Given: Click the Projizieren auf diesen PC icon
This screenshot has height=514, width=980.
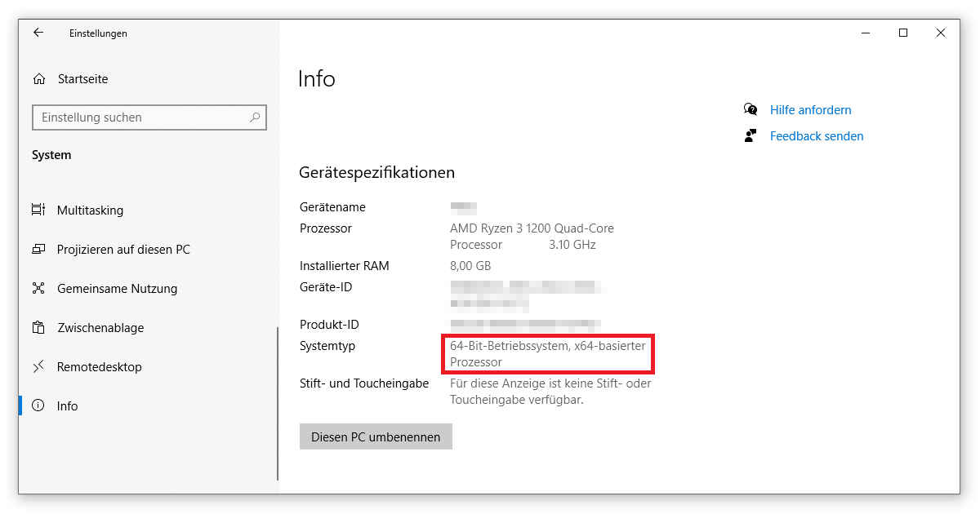Looking at the screenshot, I should tap(38, 249).
